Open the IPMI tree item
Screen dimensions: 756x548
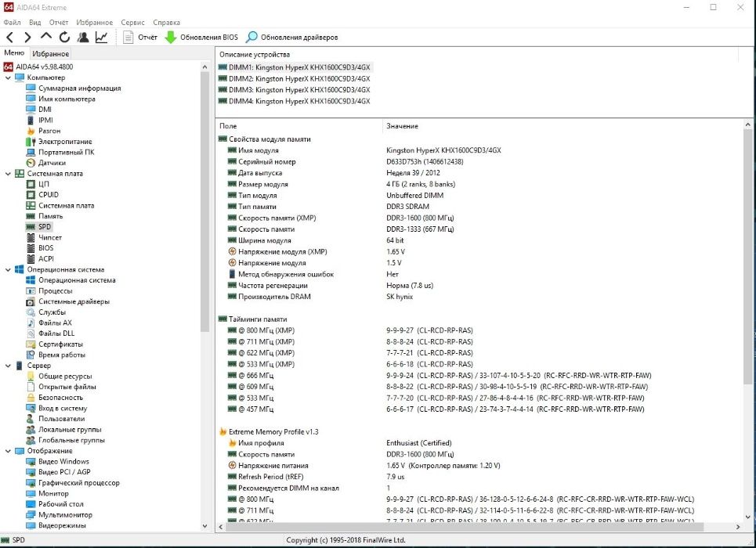pyautogui.click(x=39, y=120)
